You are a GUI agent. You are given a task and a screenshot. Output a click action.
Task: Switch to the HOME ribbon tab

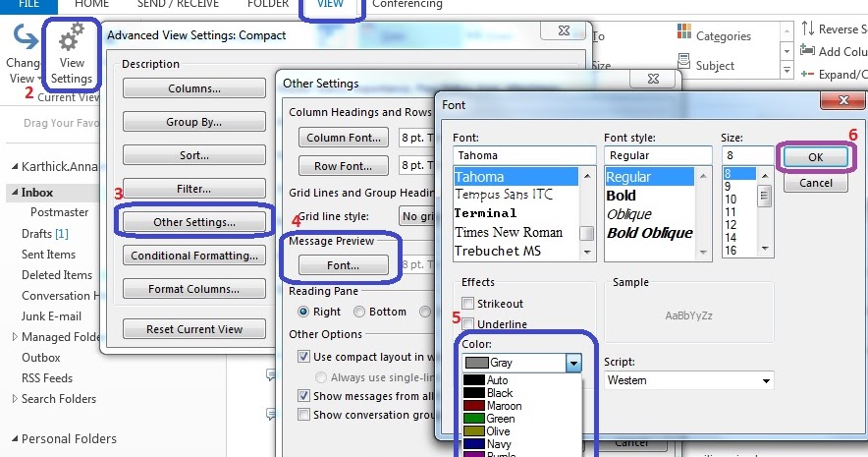pos(92,5)
